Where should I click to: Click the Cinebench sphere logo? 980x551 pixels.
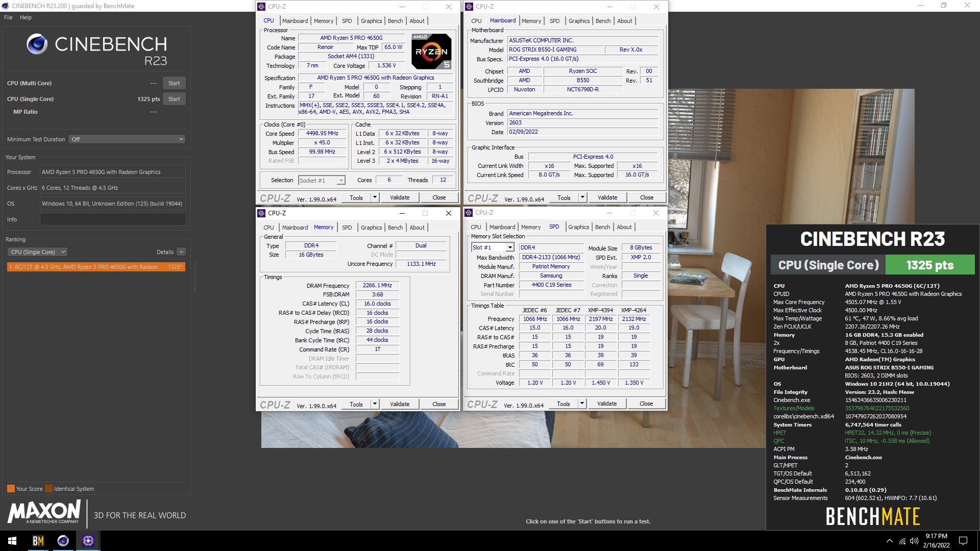(x=37, y=44)
